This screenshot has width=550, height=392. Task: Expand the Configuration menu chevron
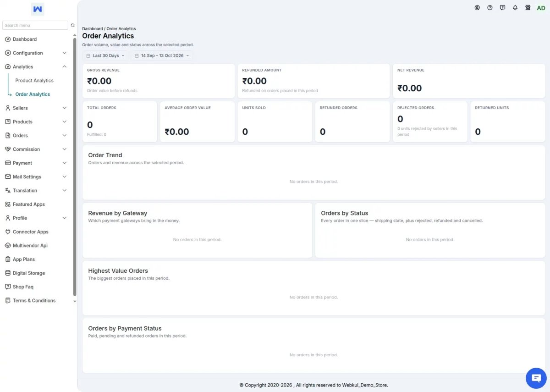tap(64, 53)
